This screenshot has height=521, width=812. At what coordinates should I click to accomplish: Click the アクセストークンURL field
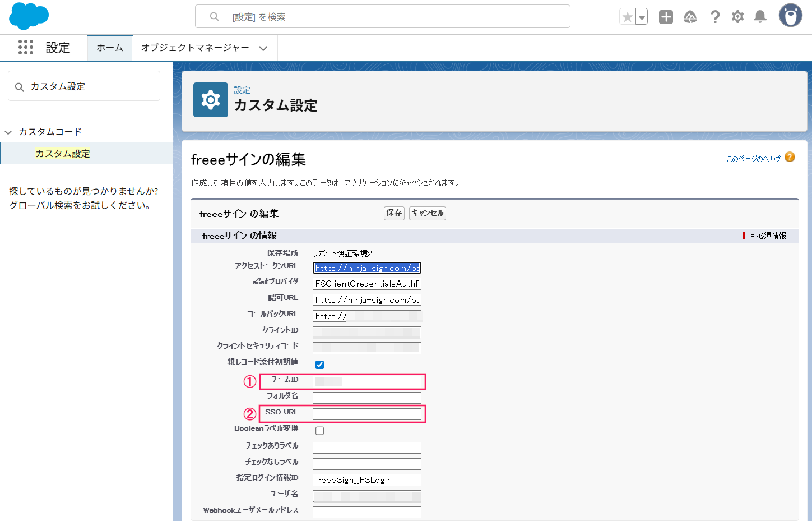(x=367, y=268)
